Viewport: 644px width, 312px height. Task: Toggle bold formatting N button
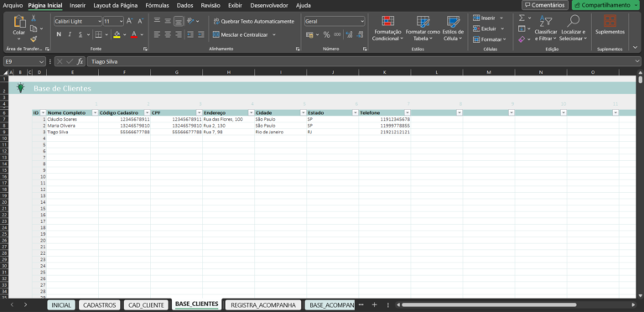click(59, 34)
